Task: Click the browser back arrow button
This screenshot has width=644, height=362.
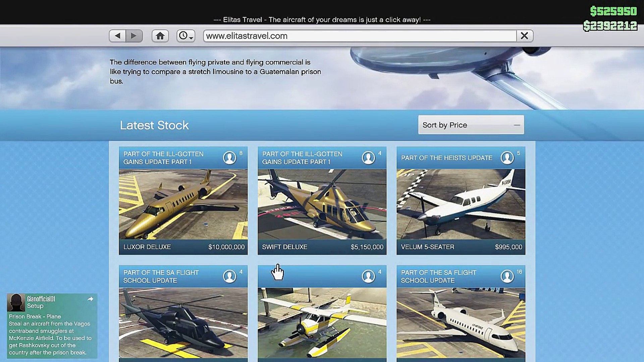Action: point(117,36)
